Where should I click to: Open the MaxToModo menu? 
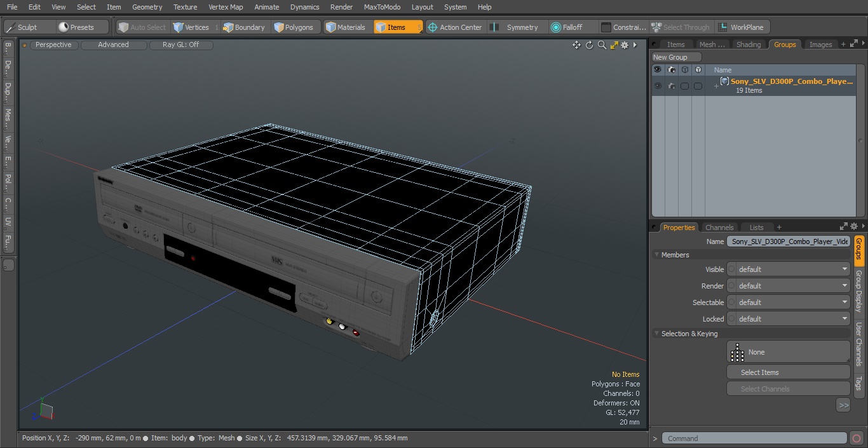click(382, 7)
